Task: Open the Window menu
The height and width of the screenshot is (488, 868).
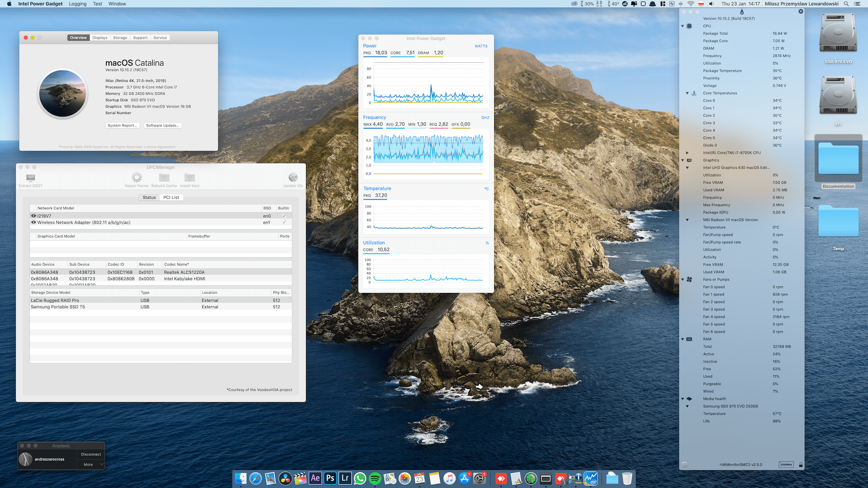Action: pyautogui.click(x=117, y=4)
